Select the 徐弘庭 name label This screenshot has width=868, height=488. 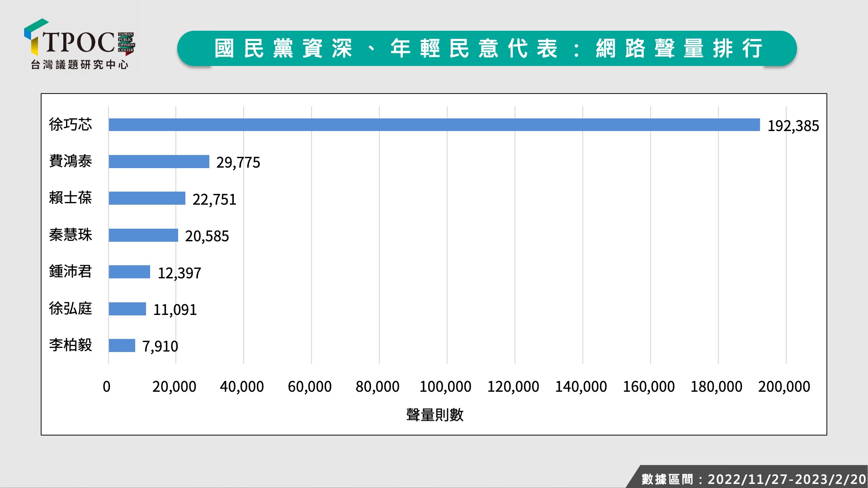[71, 309]
